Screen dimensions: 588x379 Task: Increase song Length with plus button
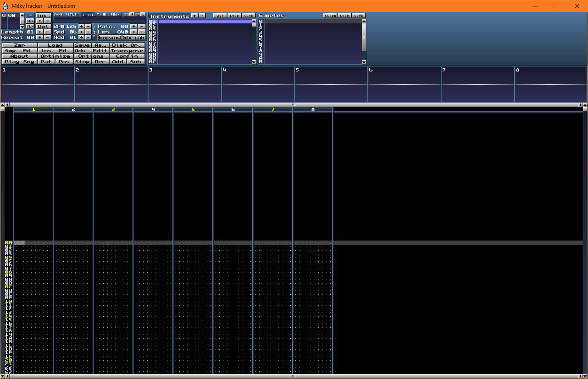40,32
